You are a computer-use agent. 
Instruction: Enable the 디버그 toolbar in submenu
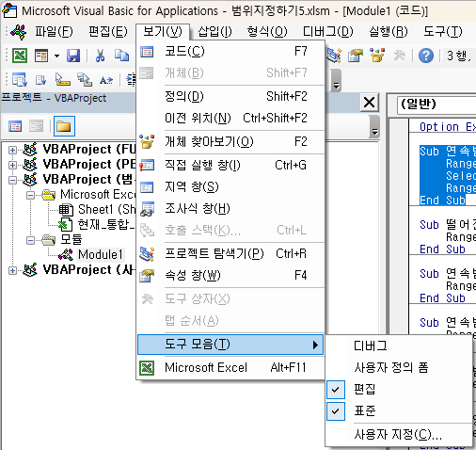coord(399,346)
